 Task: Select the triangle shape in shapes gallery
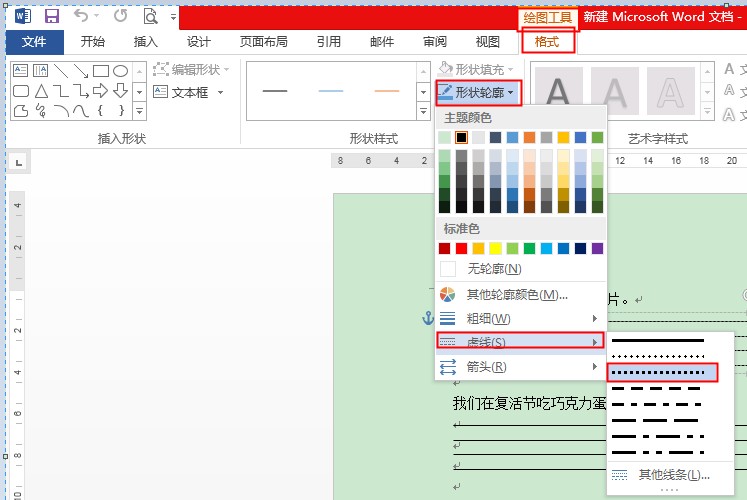[41, 91]
